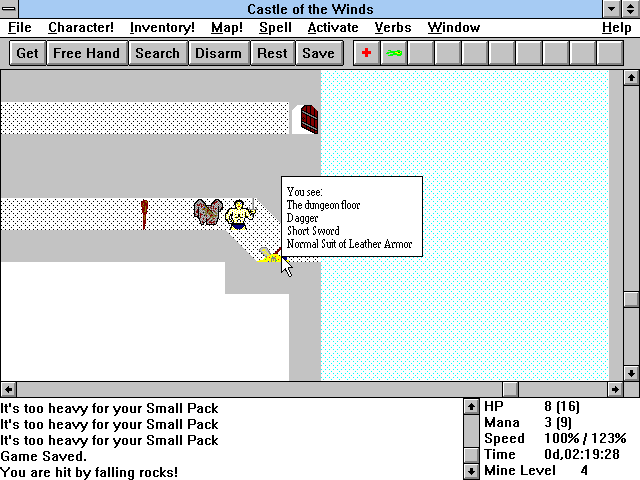Click the Dagger entry in You see popup
640x480 pixels.
tap(302, 218)
